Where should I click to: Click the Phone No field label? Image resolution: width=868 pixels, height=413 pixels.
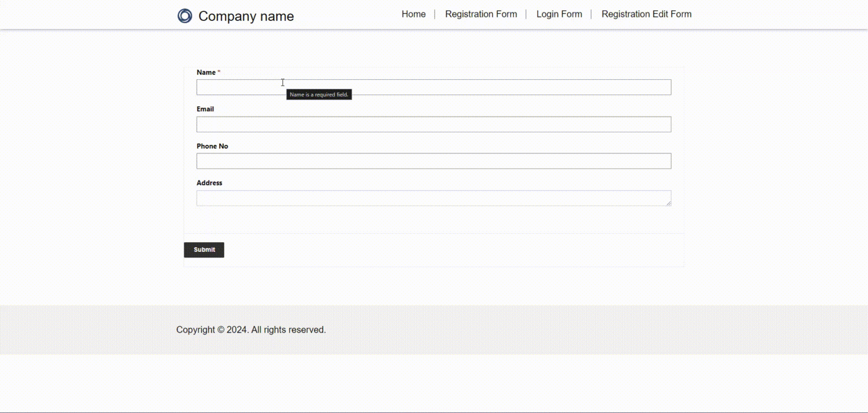(212, 145)
